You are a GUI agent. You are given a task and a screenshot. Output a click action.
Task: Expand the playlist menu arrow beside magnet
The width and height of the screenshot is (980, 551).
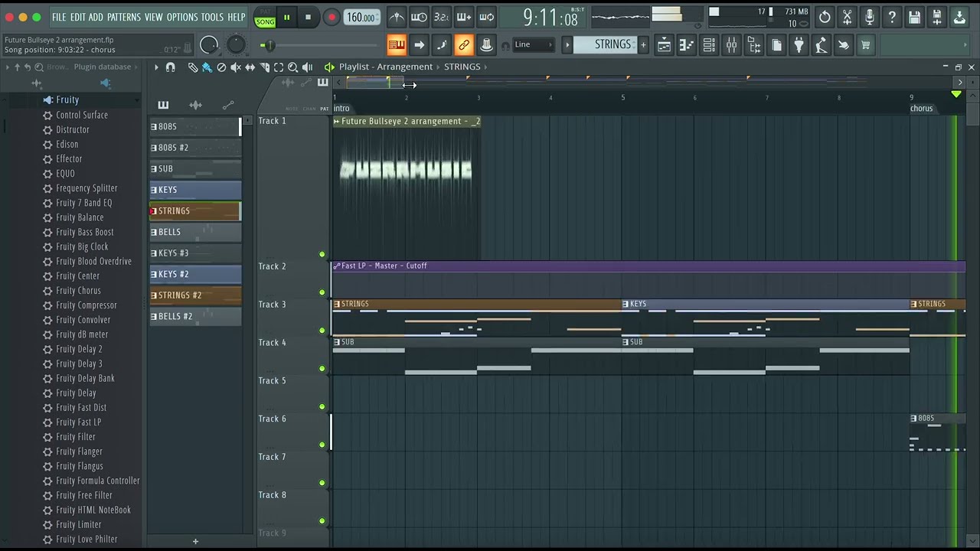pos(156,67)
